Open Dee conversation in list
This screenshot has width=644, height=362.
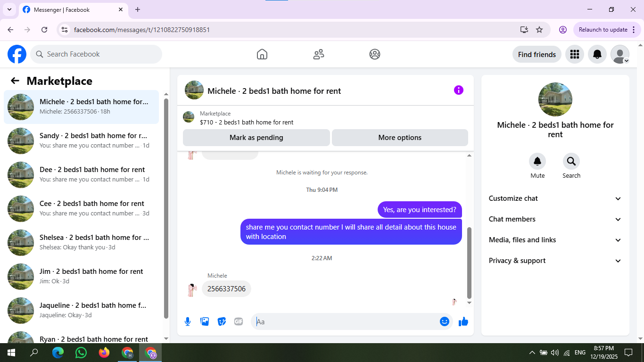click(x=81, y=175)
